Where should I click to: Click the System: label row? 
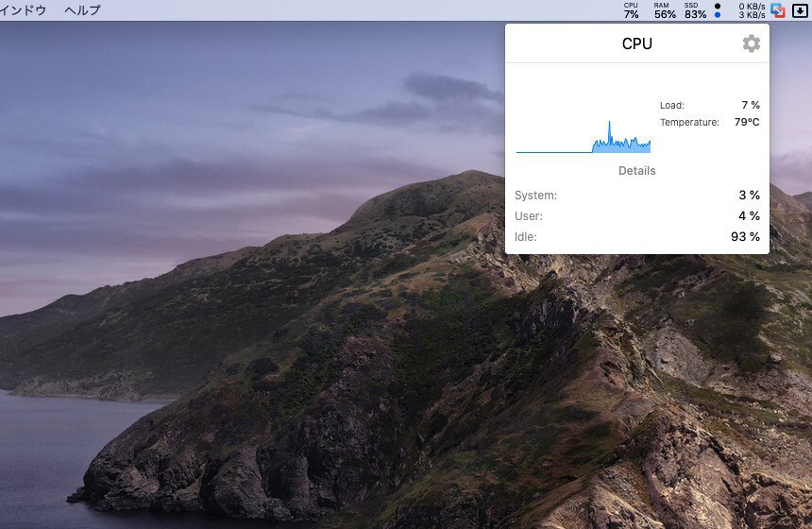(637, 196)
